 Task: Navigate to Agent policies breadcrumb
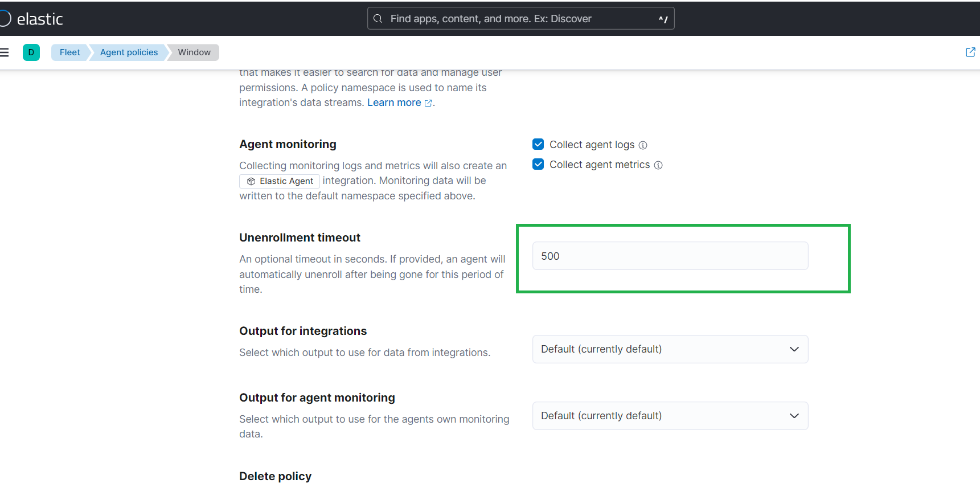(129, 52)
